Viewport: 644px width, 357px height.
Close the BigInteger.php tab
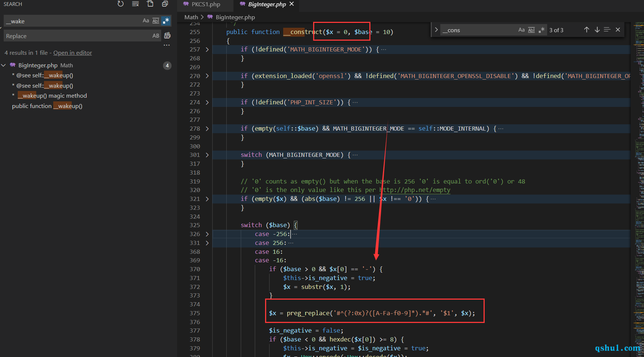coord(292,4)
